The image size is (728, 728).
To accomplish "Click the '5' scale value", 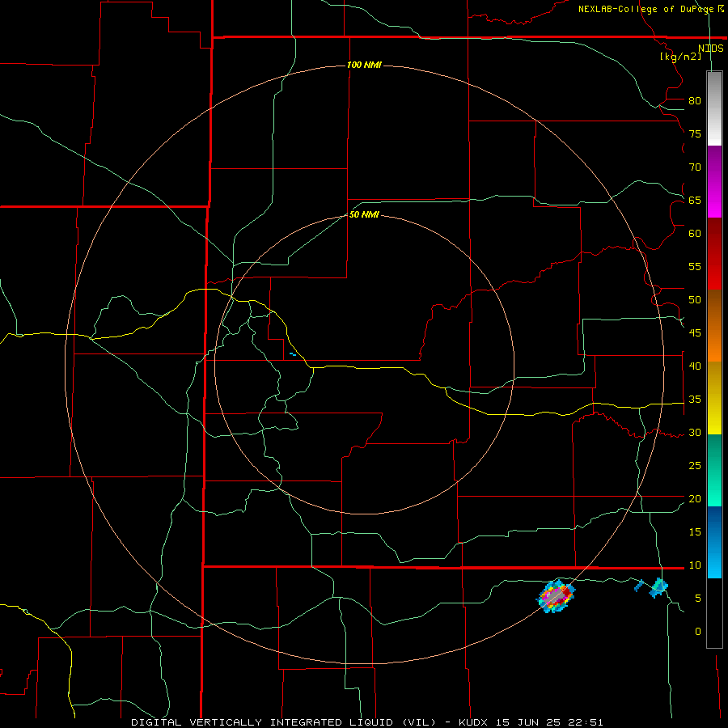I will point(698,599).
